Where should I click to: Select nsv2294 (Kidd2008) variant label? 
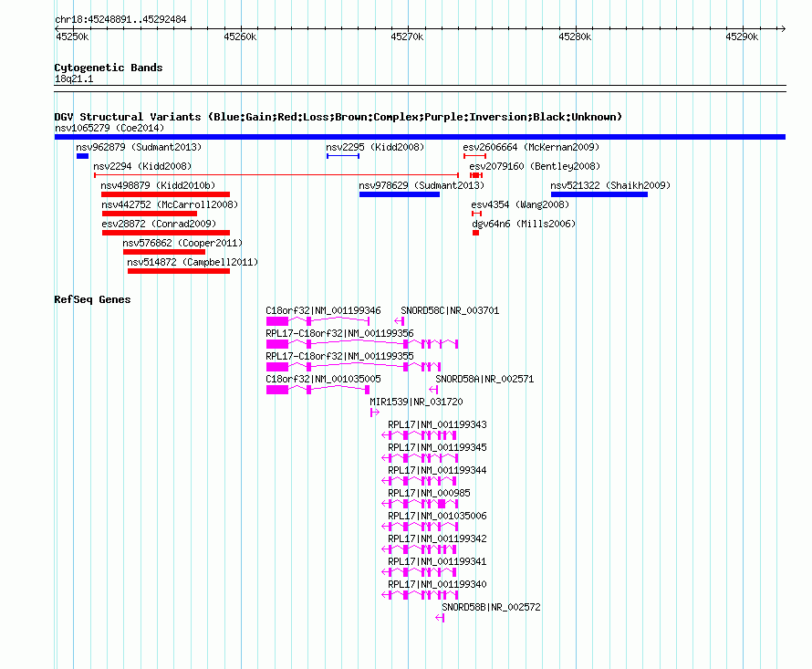coord(142,166)
